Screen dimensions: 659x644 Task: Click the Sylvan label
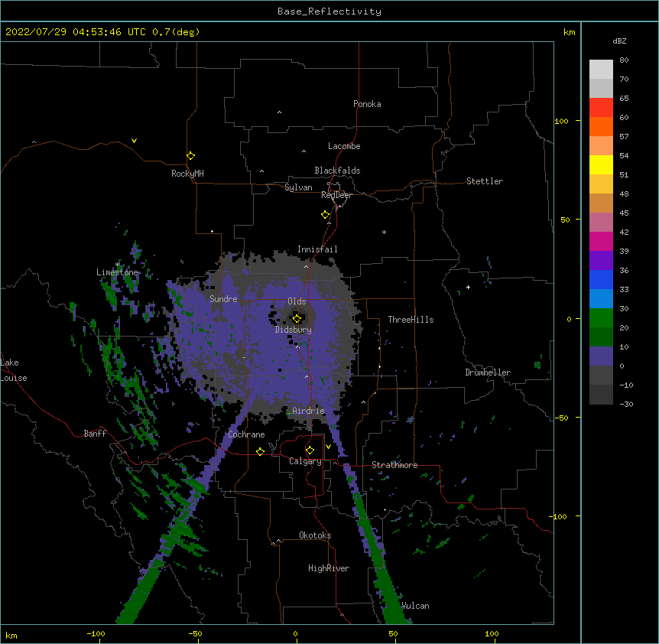[x=298, y=187]
